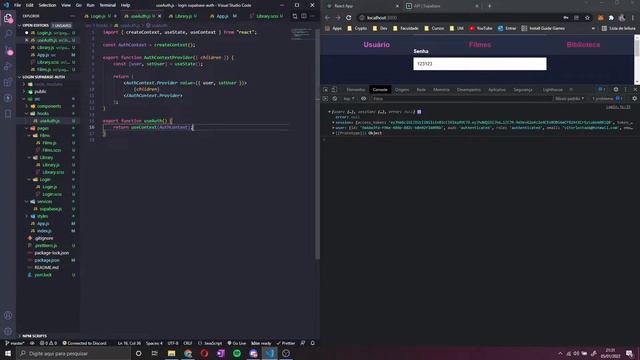Open Spotify from the taskbar

(x=237, y=353)
